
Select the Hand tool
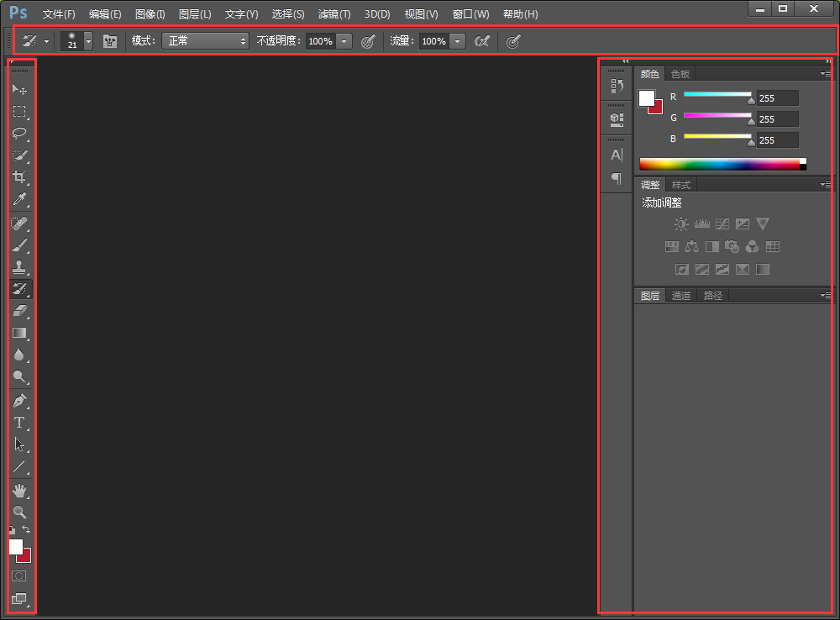tap(20, 491)
